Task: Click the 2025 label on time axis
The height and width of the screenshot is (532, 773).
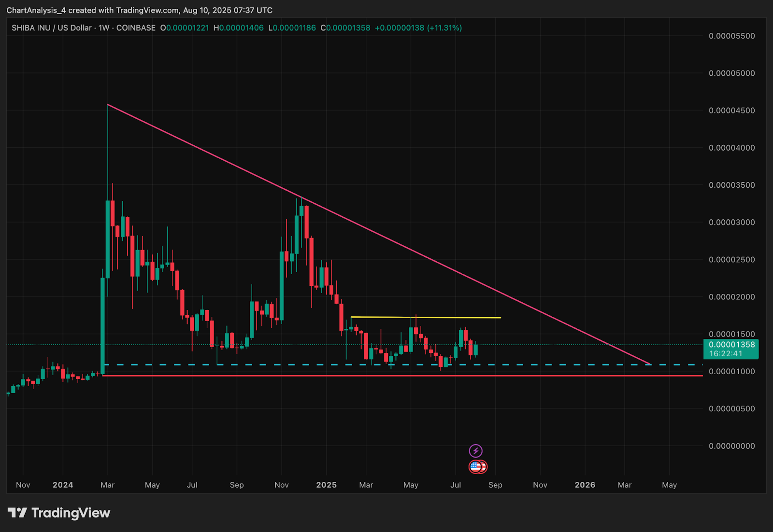Action: point(327,485)
